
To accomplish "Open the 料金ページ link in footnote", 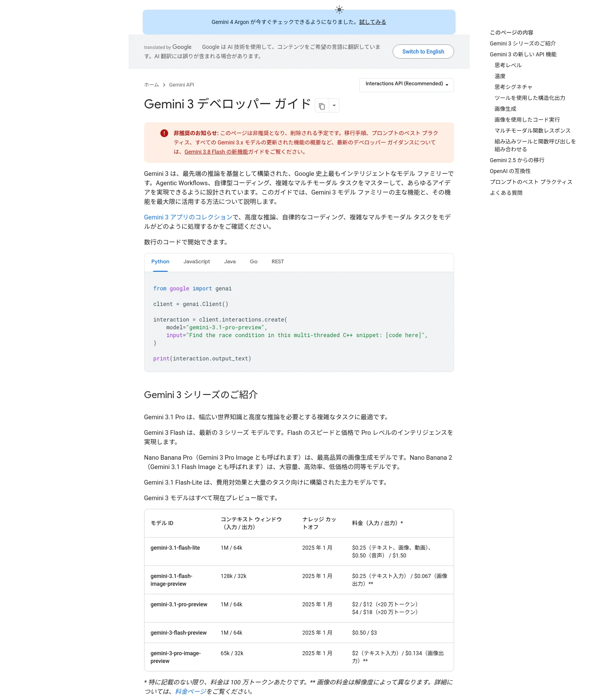I will tap(191, 691).
